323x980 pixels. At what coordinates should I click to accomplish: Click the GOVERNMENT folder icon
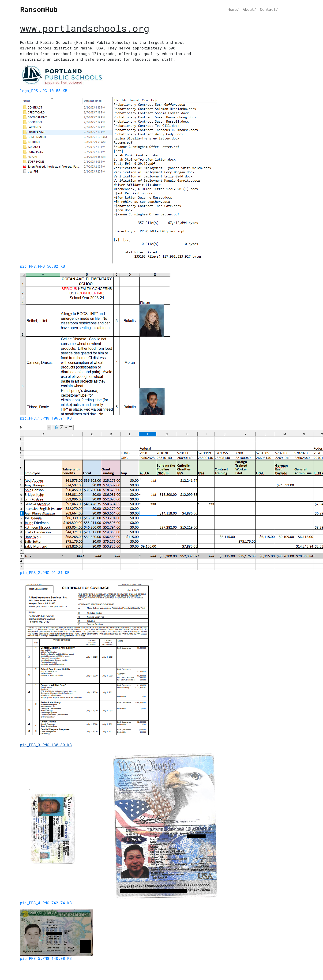pyautogui.click(x=25, y=137)
